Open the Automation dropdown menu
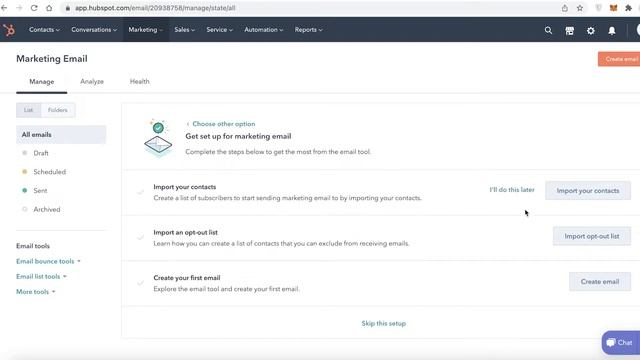The width and height of the screenshot is (640, 360). point(264,30)
